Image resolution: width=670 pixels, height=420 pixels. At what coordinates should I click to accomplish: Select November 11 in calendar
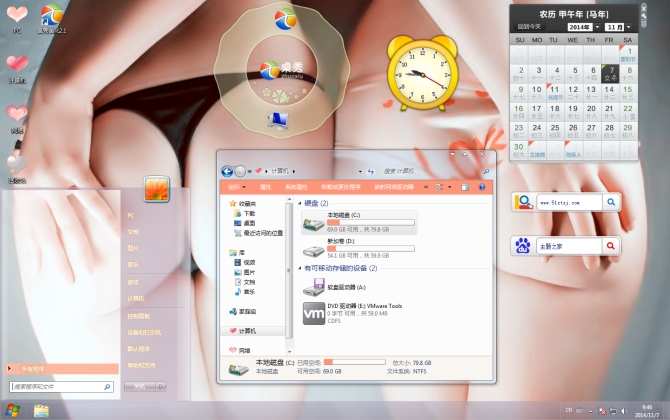coord(555,92)
